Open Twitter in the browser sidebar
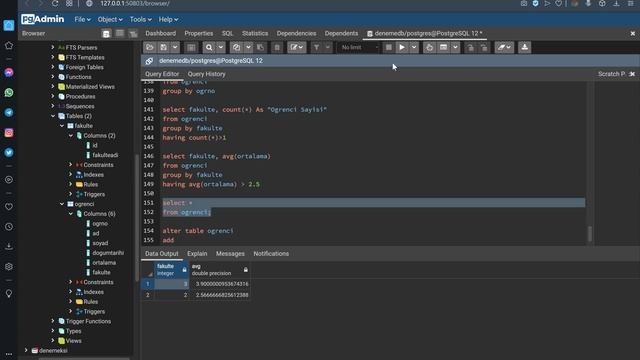The height and width of the screenshot is (360, 640). tap(9, 153)
